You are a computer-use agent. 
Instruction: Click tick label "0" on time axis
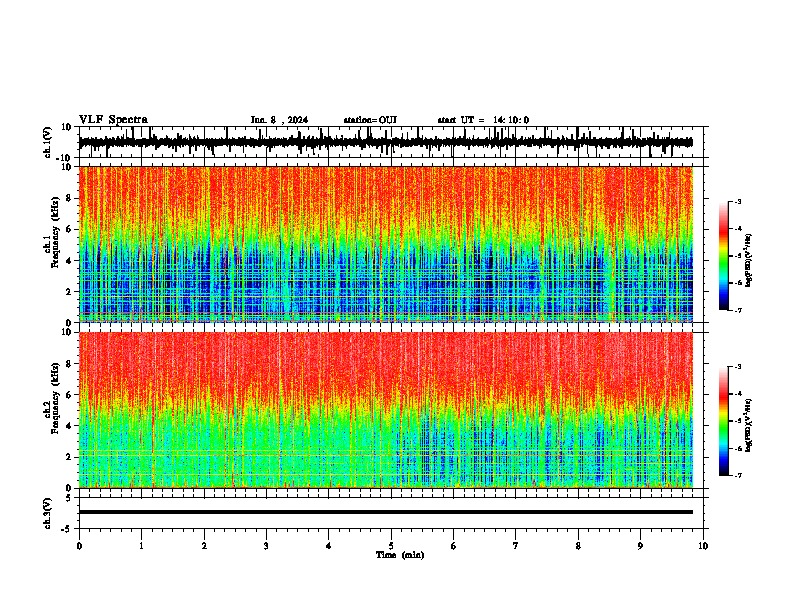79,546
